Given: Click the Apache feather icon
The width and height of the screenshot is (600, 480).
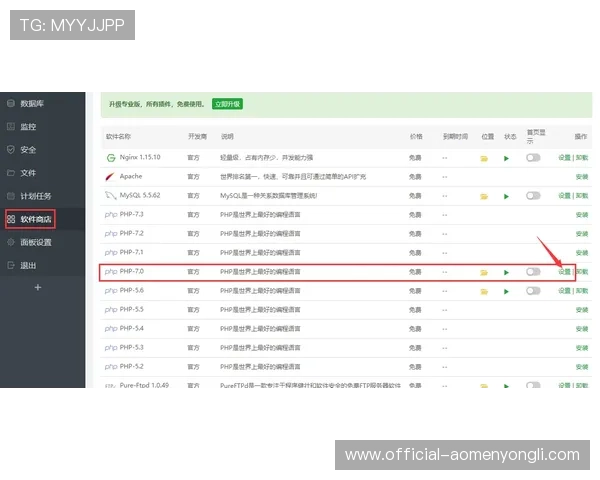Looking at the screenshot, I should coord(110,176).
